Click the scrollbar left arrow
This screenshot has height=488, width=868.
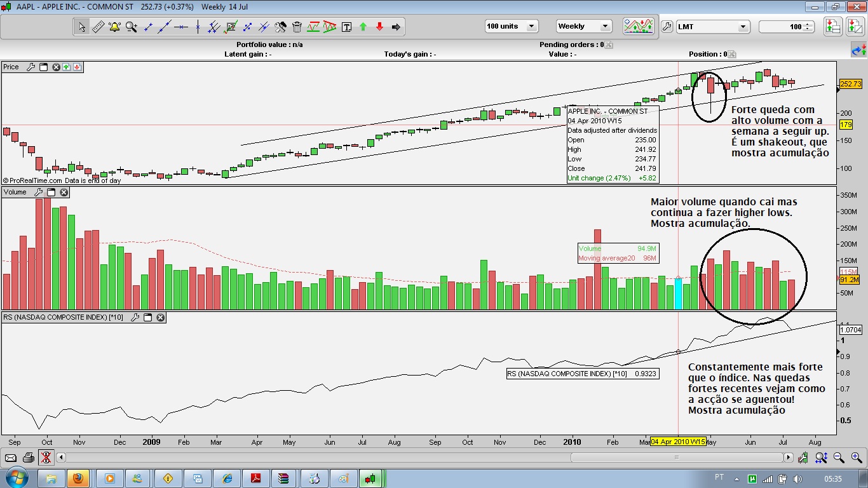point(62,457)
